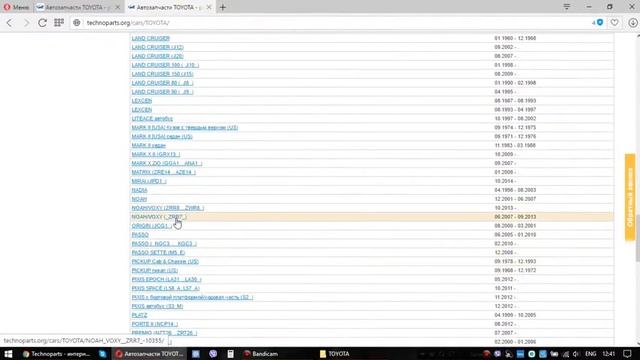Switch the ENG keyboard language indicator
The height and width of the screenshot is (360, 640).
click(x=591, y=354)
